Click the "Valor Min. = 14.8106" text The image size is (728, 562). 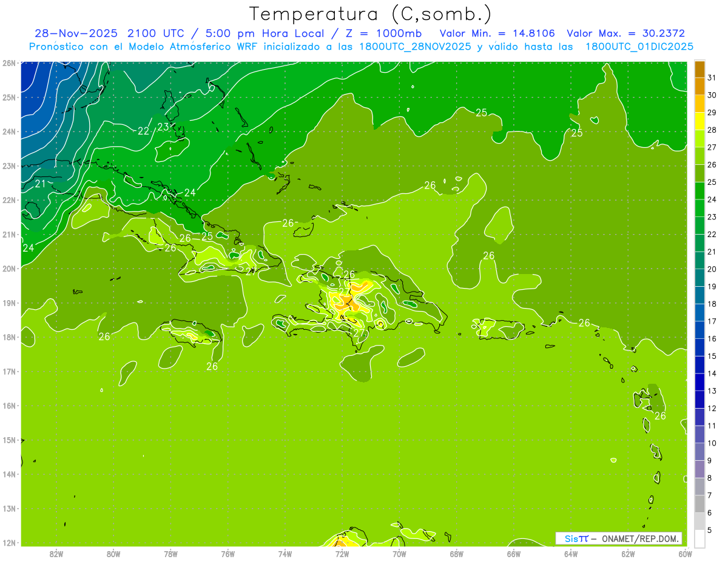498,33
